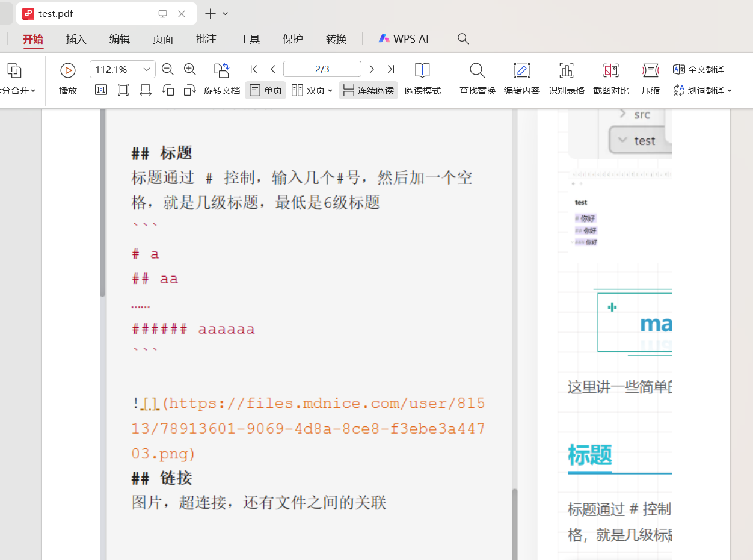Go to the previous page

tap(273, 70)
